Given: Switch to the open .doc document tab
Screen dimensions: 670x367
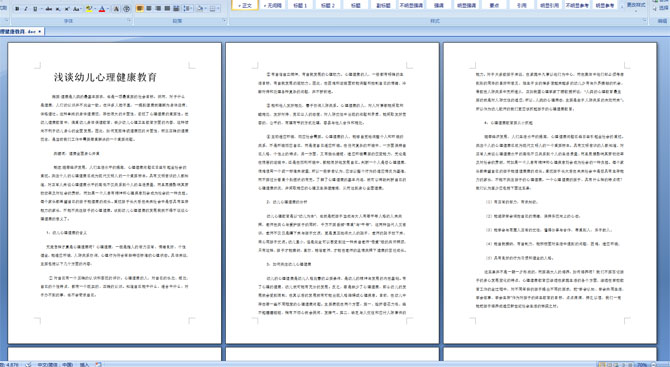Looking at the screenshot, I should pos(21,31).
